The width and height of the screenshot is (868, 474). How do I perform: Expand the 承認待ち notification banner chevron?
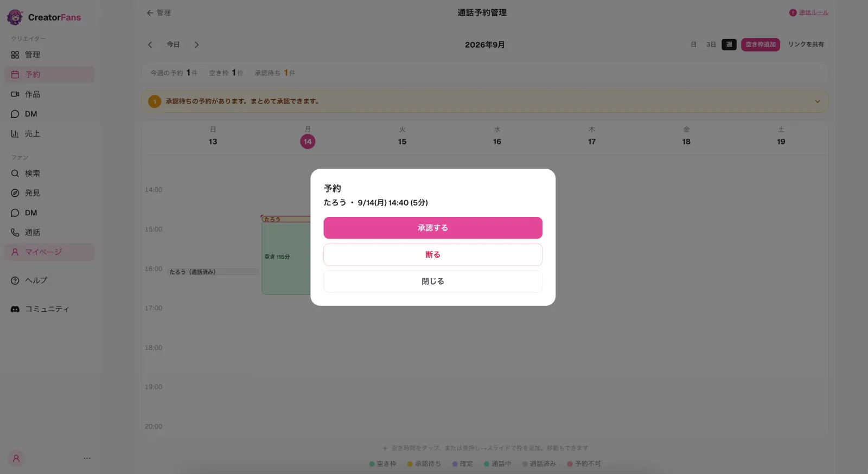[818, 101]
